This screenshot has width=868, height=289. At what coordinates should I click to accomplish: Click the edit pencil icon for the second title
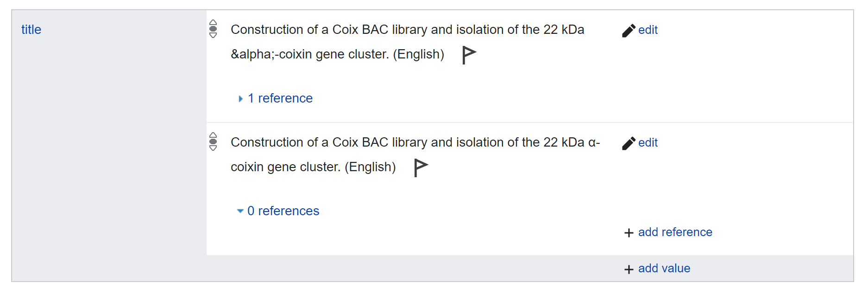tap(629, 142)
